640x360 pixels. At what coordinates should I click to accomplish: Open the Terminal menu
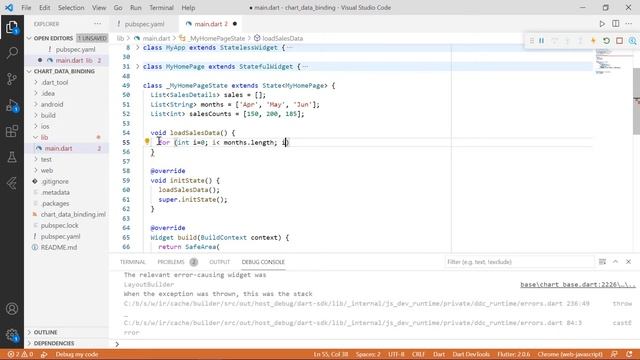coord(161,8)
